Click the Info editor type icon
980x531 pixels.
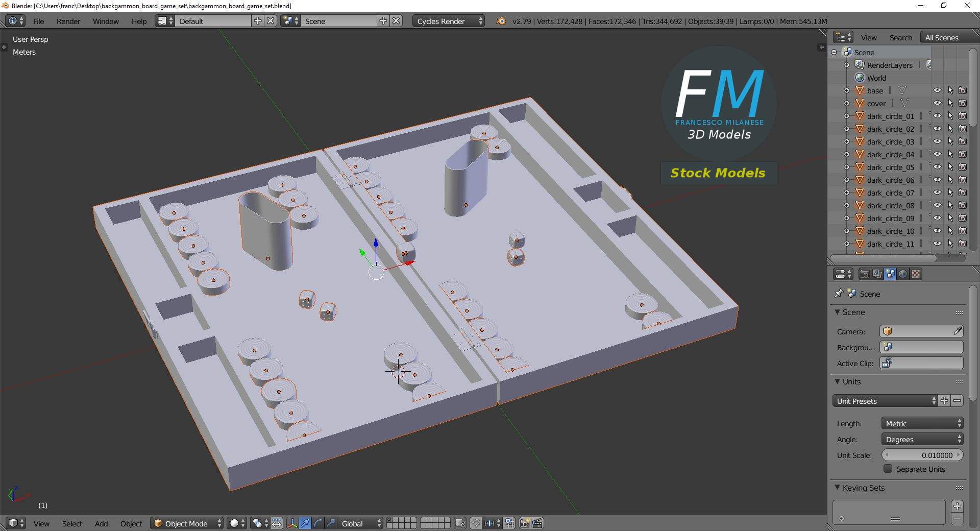[16, 21]
